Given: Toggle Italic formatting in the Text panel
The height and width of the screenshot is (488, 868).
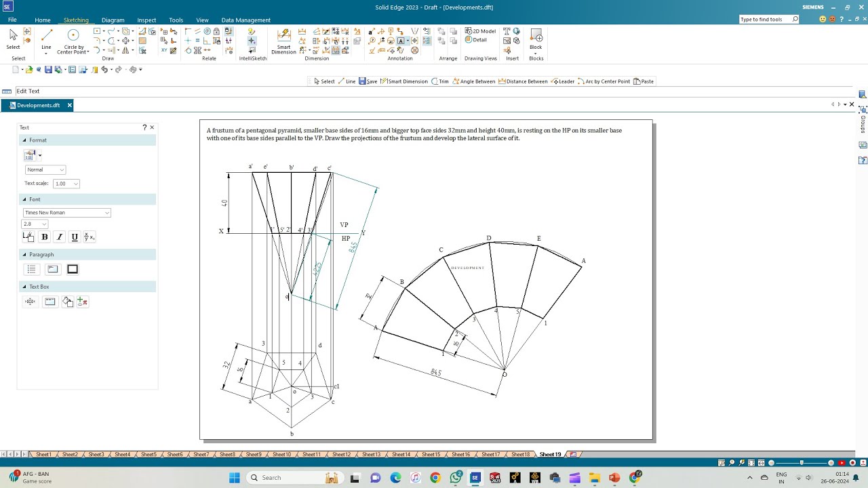Looking at the screenshot, I should [60, 237].
